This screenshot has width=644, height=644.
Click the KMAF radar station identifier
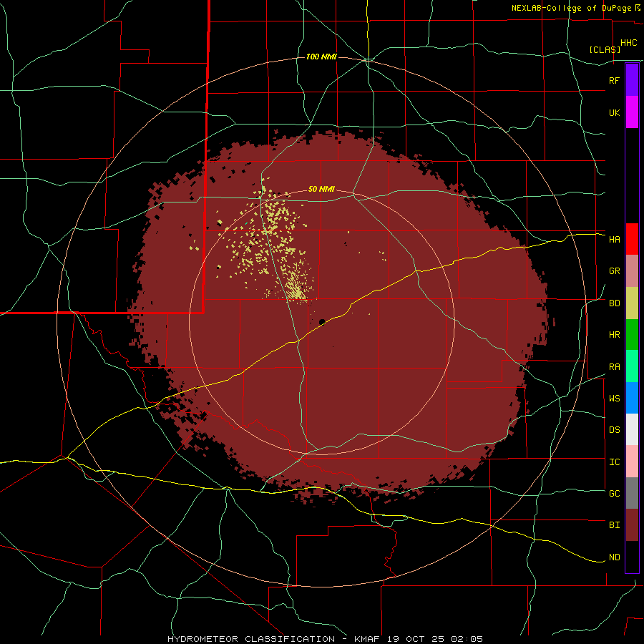pos(367,639)
